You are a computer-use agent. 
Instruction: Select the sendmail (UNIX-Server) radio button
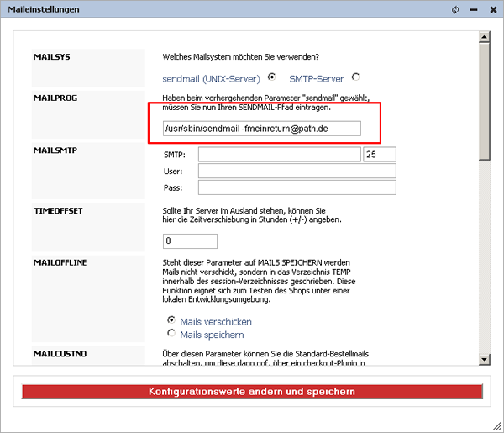271,77
